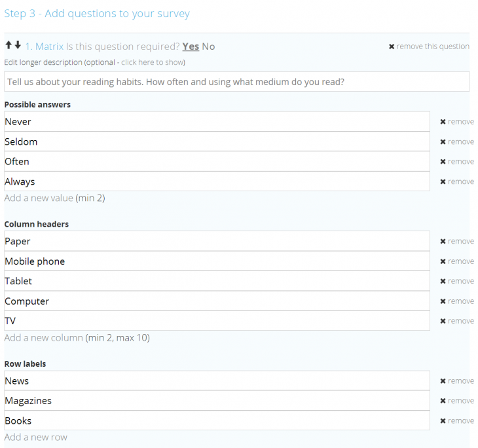Screen dimensions: 478x448
Task: Move question up with the up arrow
Action: coord(9,45)
